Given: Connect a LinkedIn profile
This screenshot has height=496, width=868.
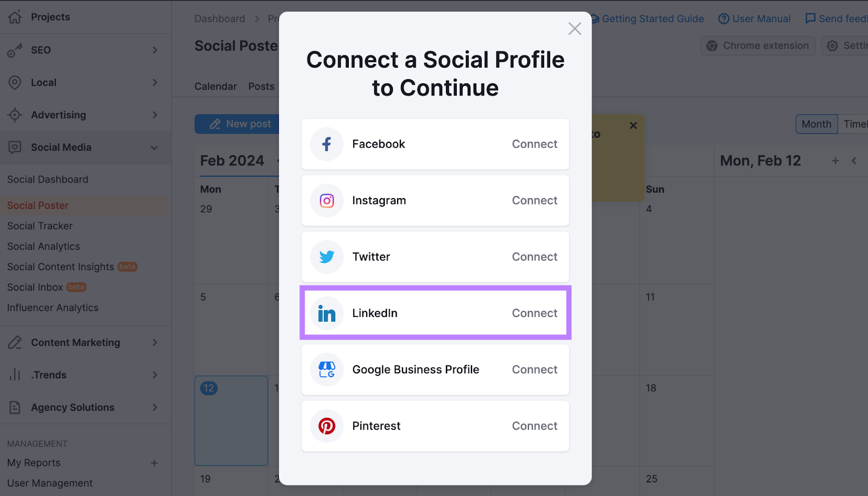Looking at the screenshot, I should click(x=534, y=313).
